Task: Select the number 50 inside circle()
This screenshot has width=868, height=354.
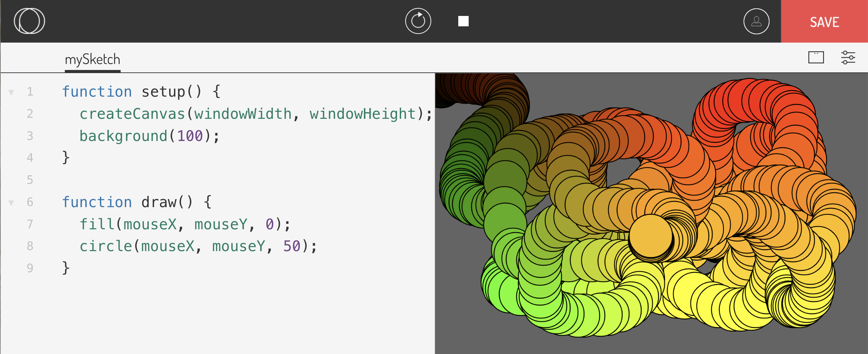Action: coord(292,246)
